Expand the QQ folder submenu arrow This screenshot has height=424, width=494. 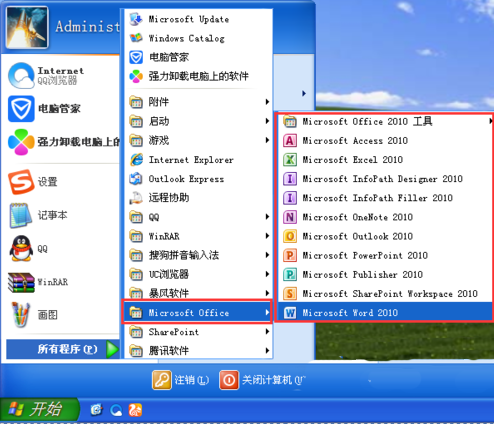pos(267,217)
